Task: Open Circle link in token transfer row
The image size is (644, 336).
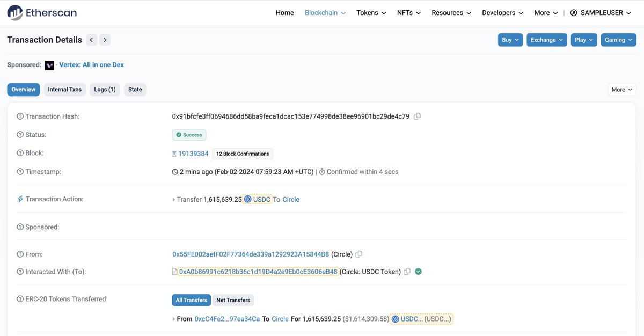Action: tap(280, 319)
